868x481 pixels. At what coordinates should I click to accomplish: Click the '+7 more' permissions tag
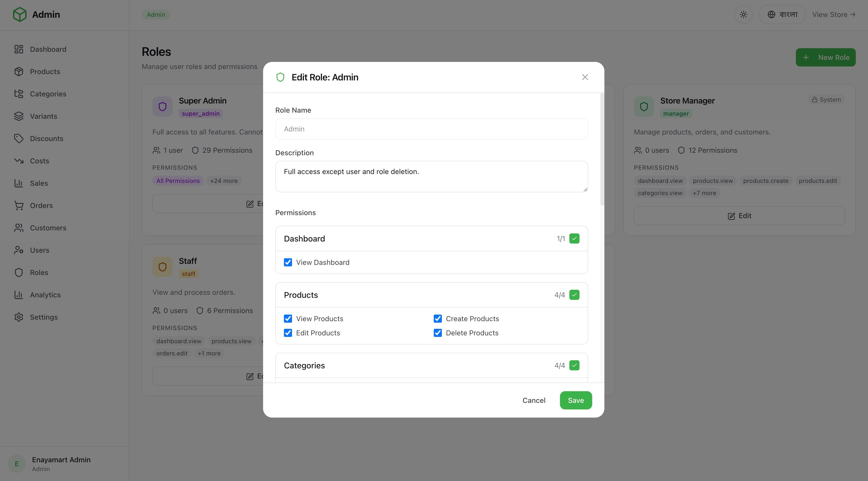[704, 193]
